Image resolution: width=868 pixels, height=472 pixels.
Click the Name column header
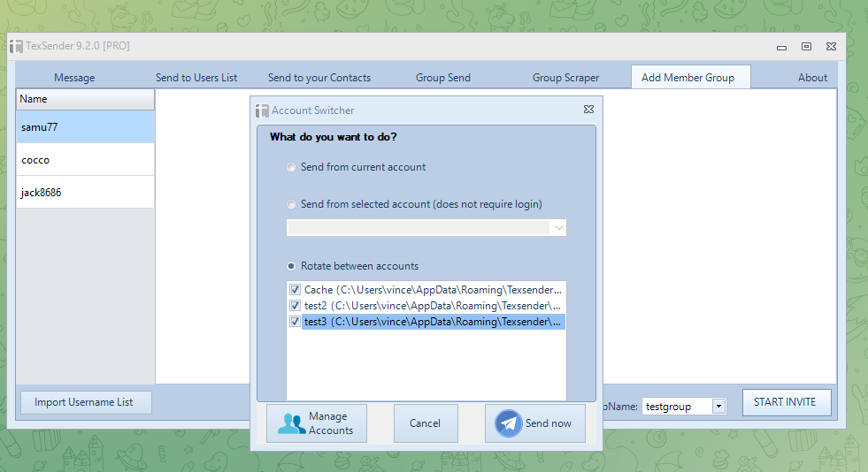(85, 100)
